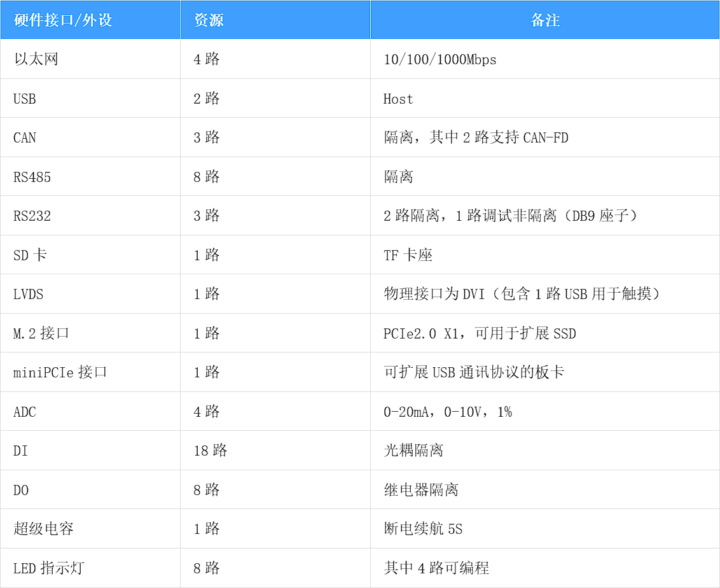Image resolution: width=720 pixels, height=588 pixels.
Task: Click the RS232 DB9 座子 remark
Action: point(510,216)
